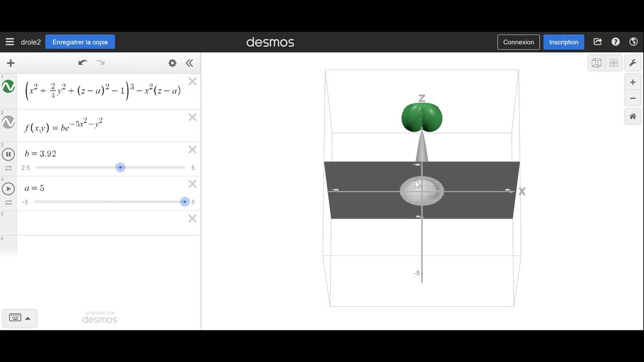Zoom in on the 3D graph
This screenshot has width=644, height=362.
632,82
